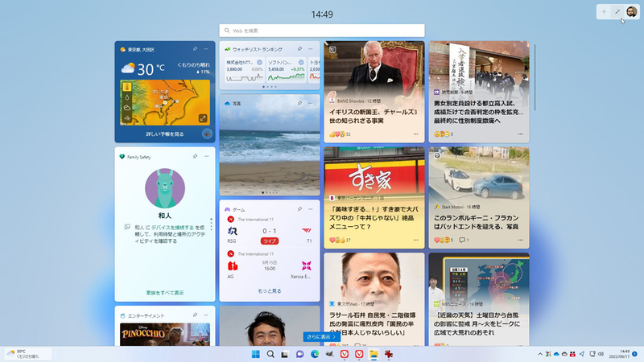Viewport: 644px width, 362px height.
Task: Open vertical dots menu next to 和人
Action: pos(211,224)
